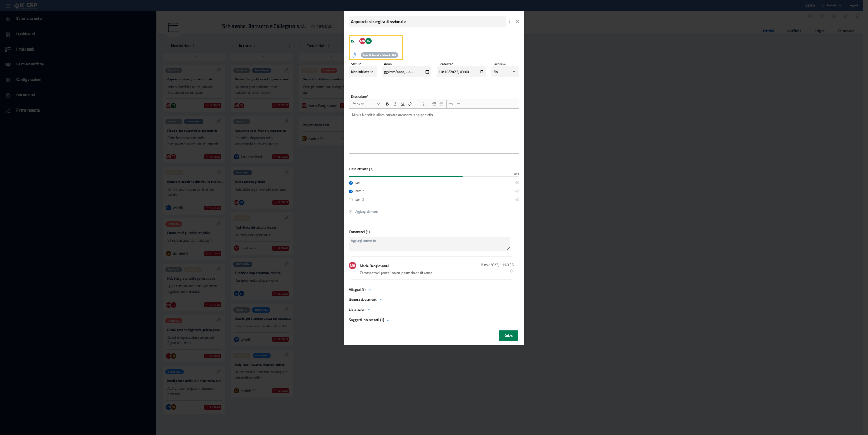Click the Bold formatting icon
This screenshot has width=868, height=435.
pyautogui.click(x=387, y=104)
